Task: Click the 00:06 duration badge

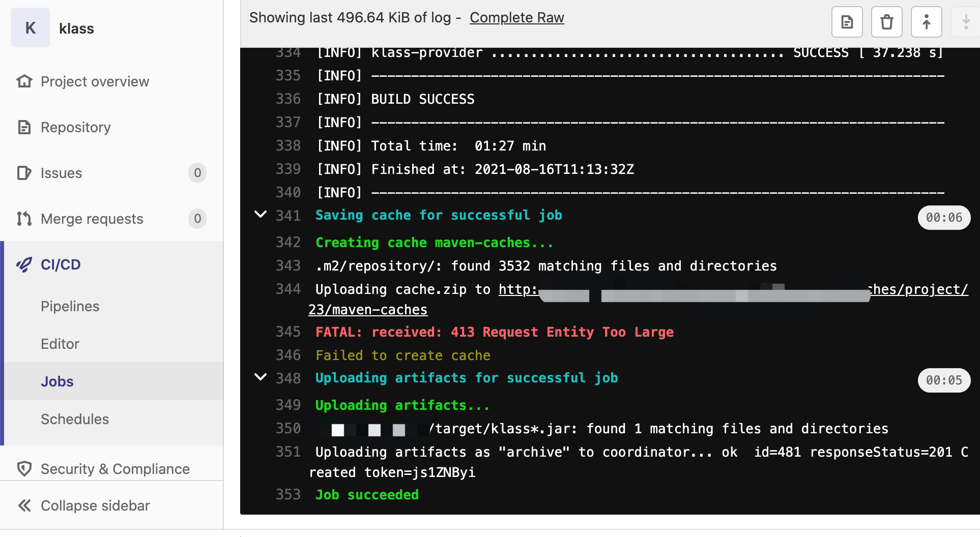Action: (x=943, y=218)
